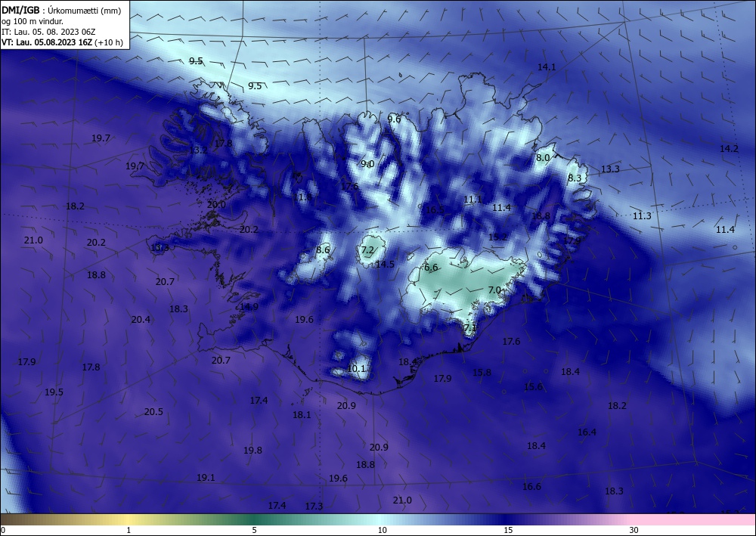Viewport: 756px width, 536px height.
Task: Click the 10.1 value on Mýrdalsjökull
Action: 356,369
